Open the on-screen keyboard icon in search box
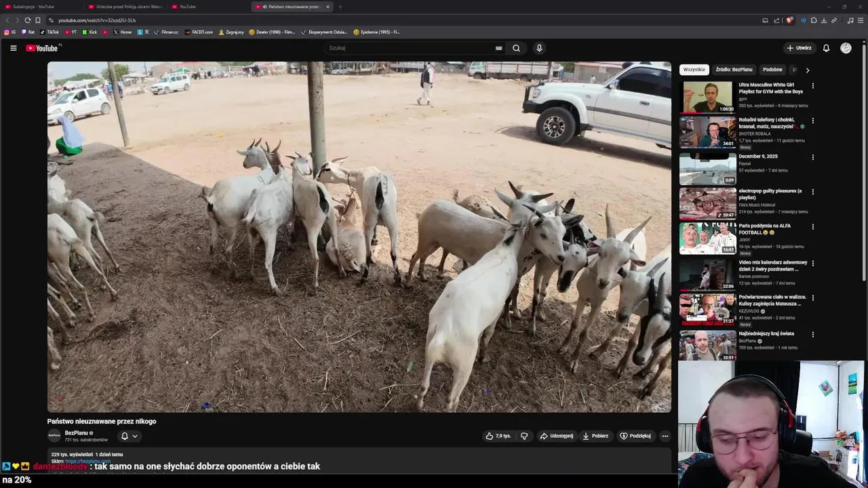The height and width of the screenshot is (488, 868). point(498,48)
